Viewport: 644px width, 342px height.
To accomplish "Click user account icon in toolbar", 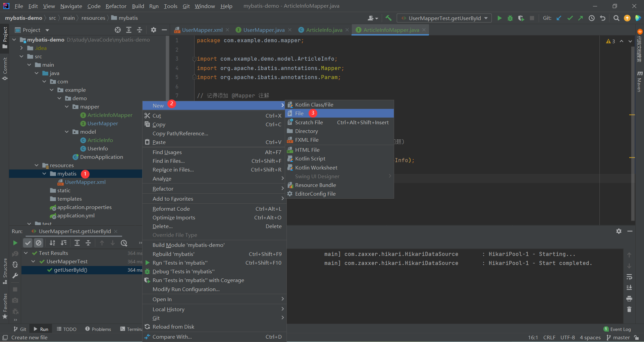I will [373, 18].
